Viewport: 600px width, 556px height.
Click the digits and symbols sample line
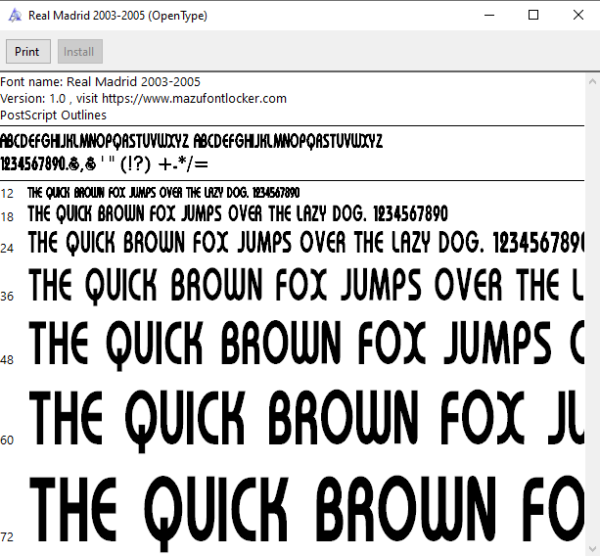(x=104, y=165)
